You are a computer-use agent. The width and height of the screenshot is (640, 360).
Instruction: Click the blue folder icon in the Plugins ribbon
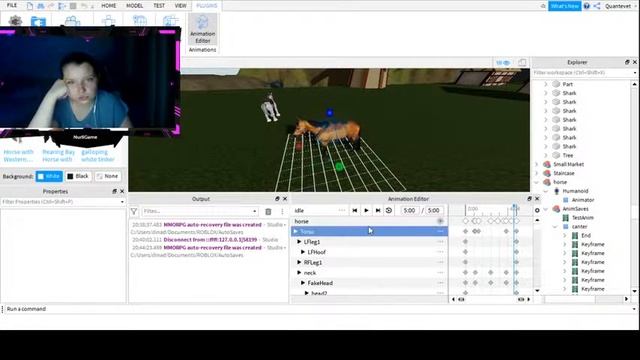38,21
